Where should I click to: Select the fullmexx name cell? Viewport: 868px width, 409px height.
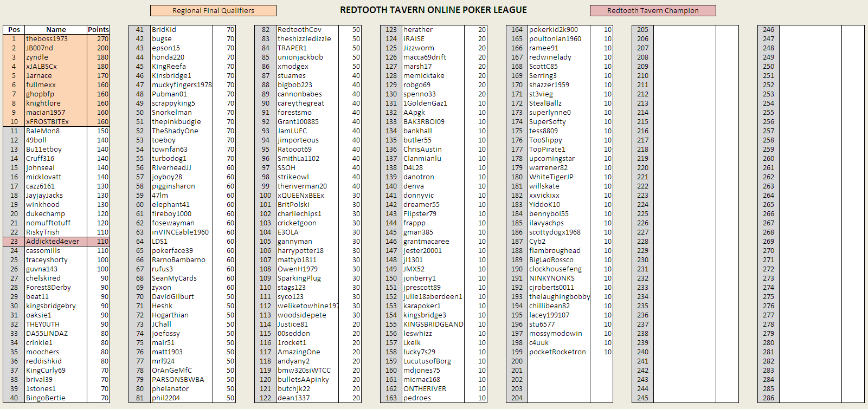56,85
